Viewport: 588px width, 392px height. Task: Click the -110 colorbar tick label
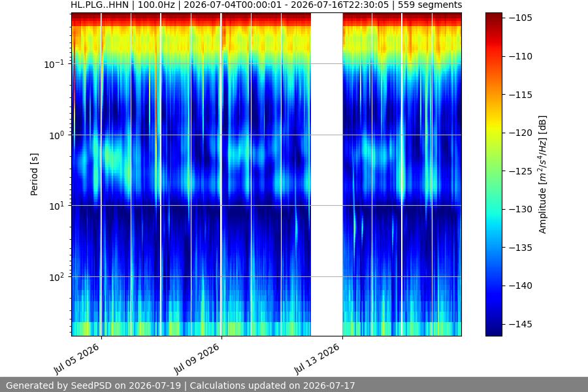(x=521, y=56)
